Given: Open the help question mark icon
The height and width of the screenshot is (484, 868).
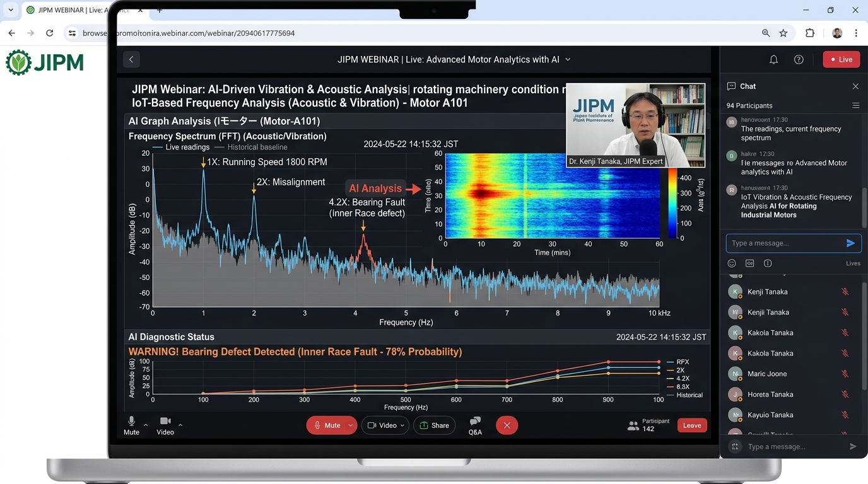Looking at the screenshot, I should coord(799,59).
